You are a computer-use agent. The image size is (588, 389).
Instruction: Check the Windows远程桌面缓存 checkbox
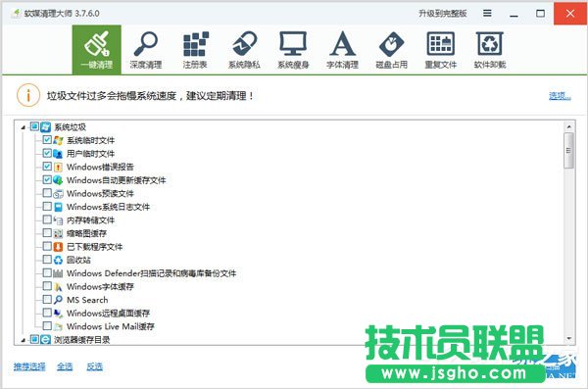coord(47,313)
